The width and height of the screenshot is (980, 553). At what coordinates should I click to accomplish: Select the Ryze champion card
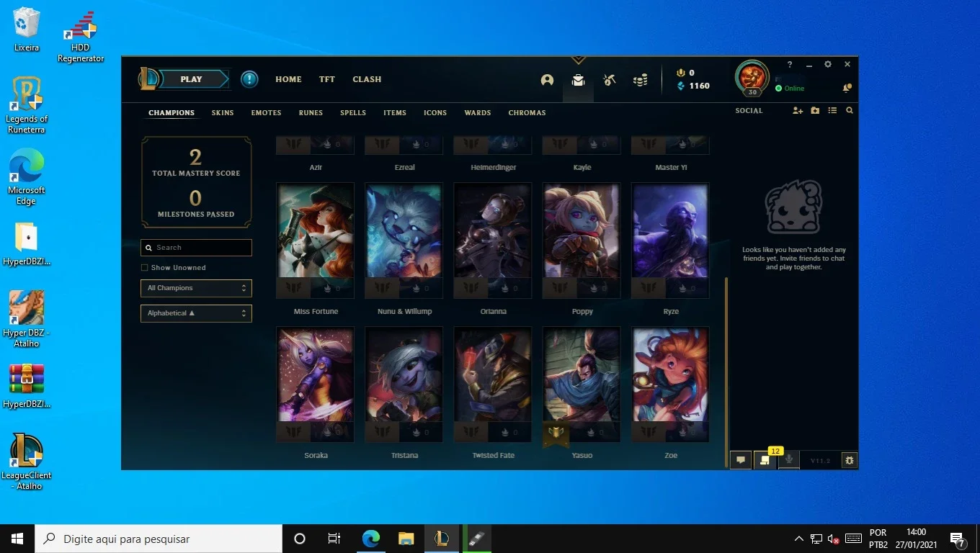tap(670, 240)
